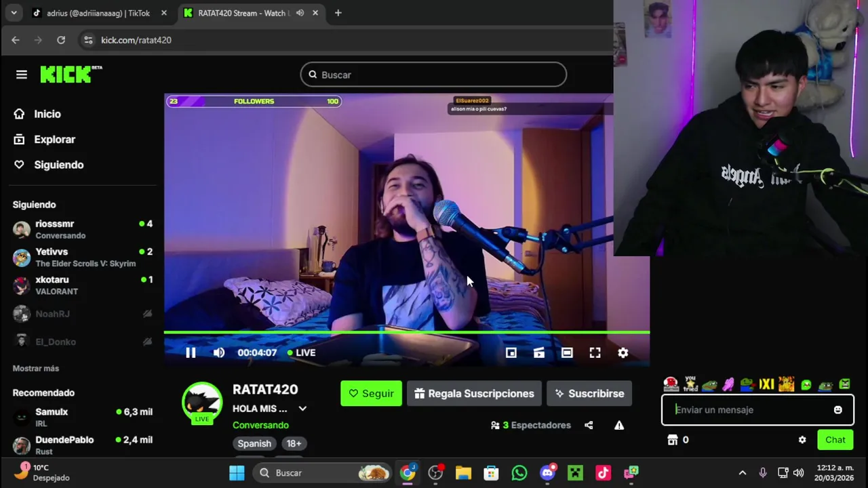Insert the fire dog emote
This screenshot has height=488, width=868.
pos(786,384)
